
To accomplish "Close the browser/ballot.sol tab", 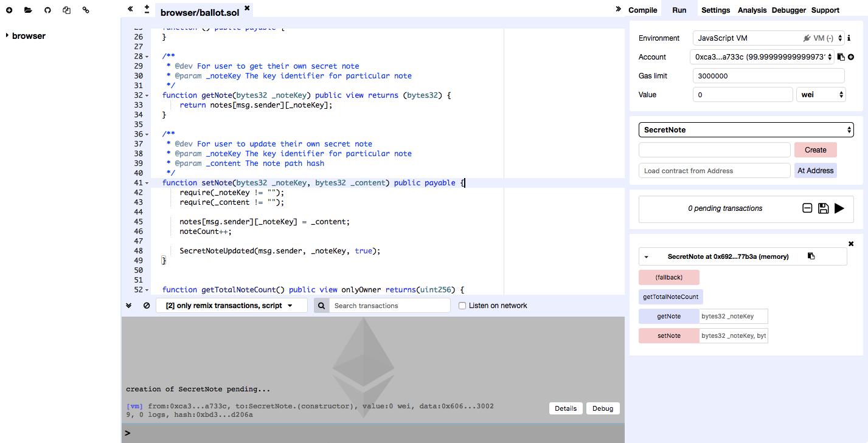I will (246, 8).
